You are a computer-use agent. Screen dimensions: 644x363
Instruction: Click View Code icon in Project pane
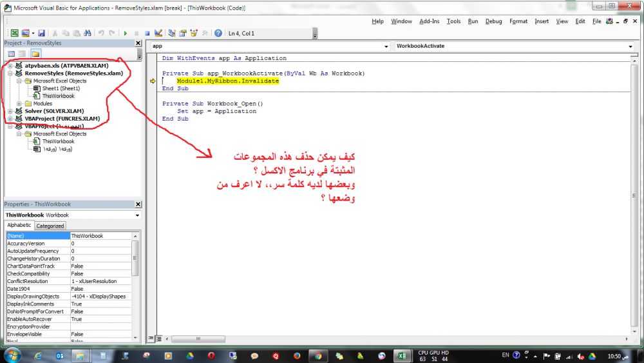click(12, 54)
